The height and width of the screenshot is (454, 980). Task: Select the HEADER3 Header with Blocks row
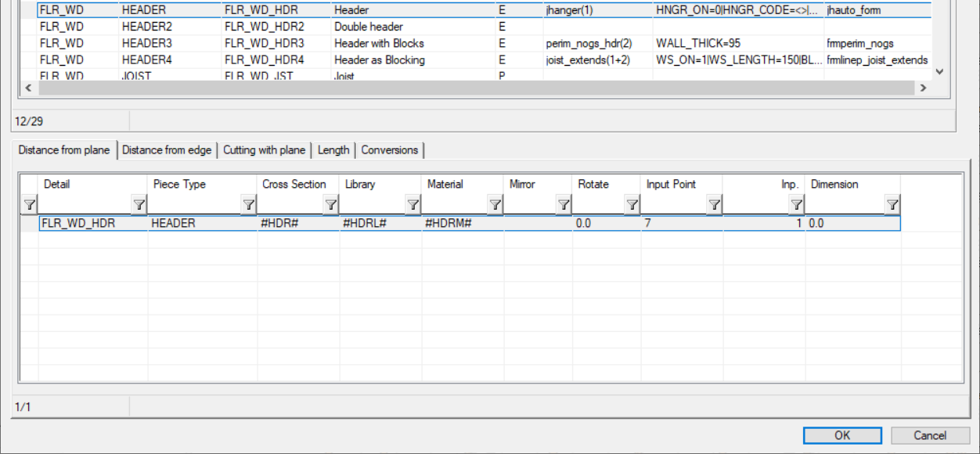coord(379,43)
